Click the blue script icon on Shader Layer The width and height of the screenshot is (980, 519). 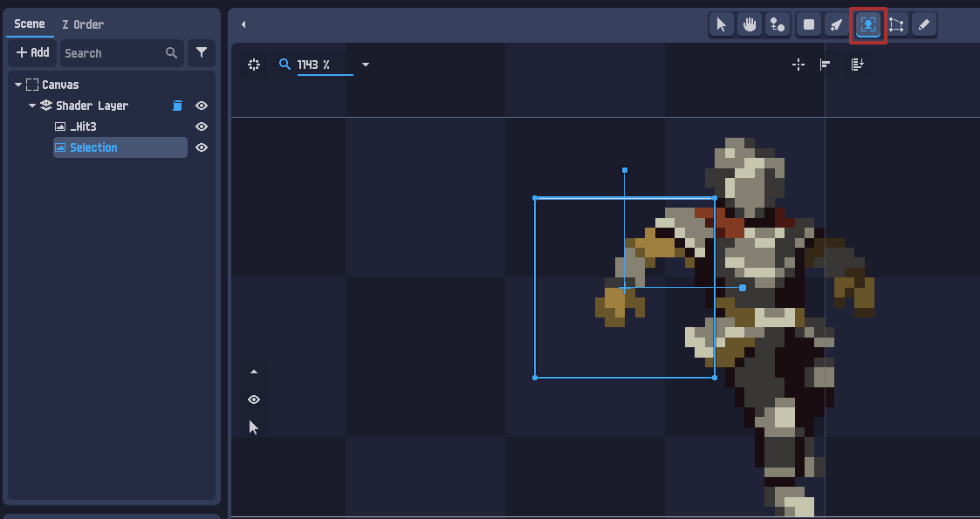tap(177, 106)
